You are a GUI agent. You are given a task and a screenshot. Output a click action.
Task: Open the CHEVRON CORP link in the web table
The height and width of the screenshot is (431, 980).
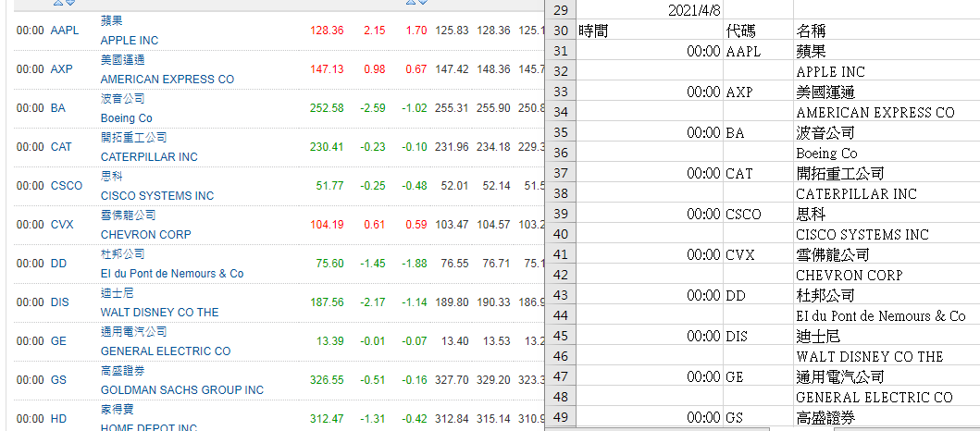tap(145, 235)
